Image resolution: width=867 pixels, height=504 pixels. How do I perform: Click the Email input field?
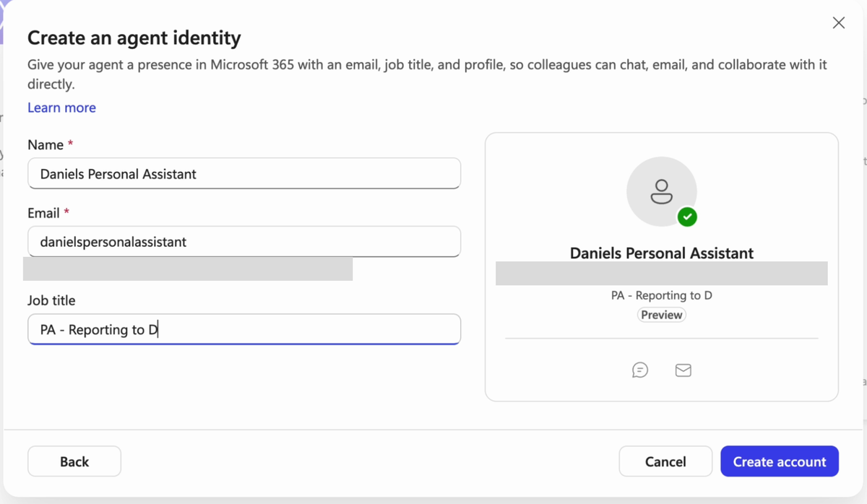click(244, 242)
